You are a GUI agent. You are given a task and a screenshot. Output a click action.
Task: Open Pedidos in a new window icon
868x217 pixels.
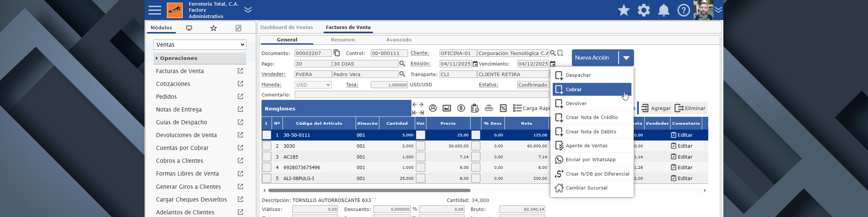(x=240, y=96)
